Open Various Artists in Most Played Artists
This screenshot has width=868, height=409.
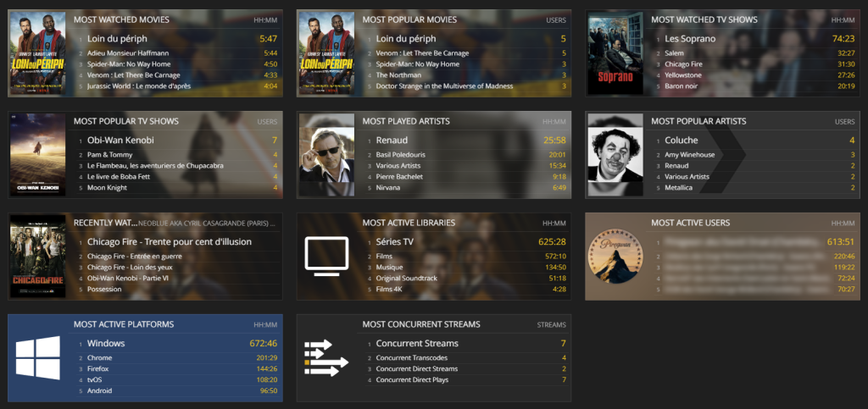tap(398, 166)
